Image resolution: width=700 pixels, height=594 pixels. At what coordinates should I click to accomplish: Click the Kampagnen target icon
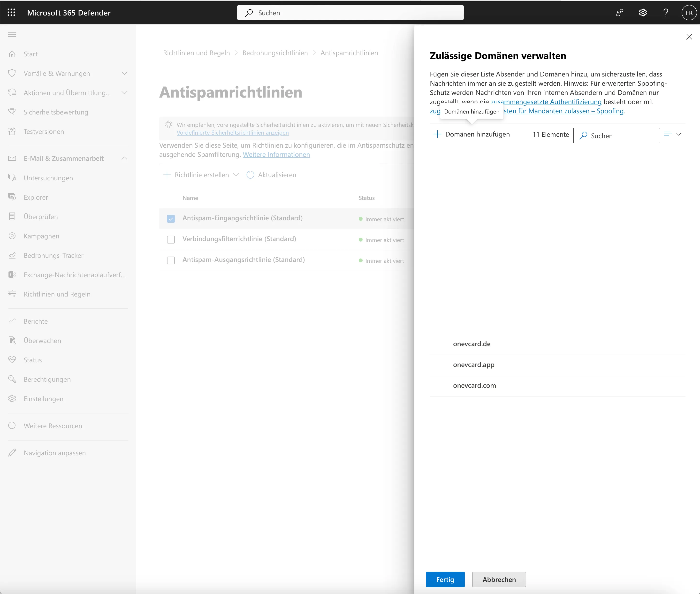[x=12, y=236]
